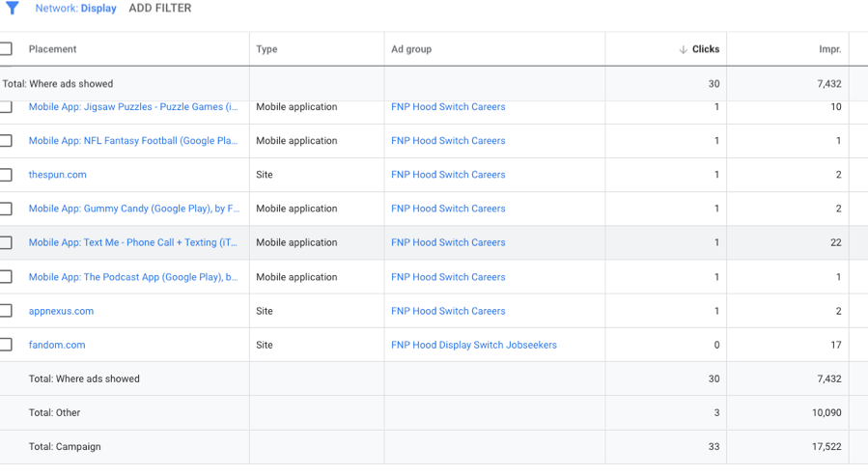Open the fandom.com placement link
Screen dimensions: 868x476
click(x=57, y=345)
